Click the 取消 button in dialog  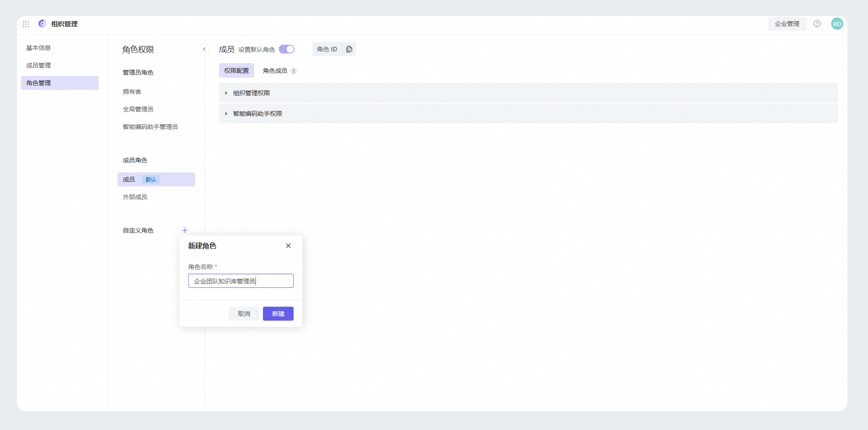[x=244, y=314]
